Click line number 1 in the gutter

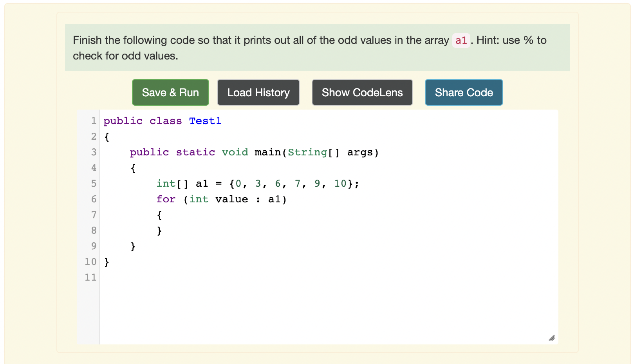[x=94, y=121]
